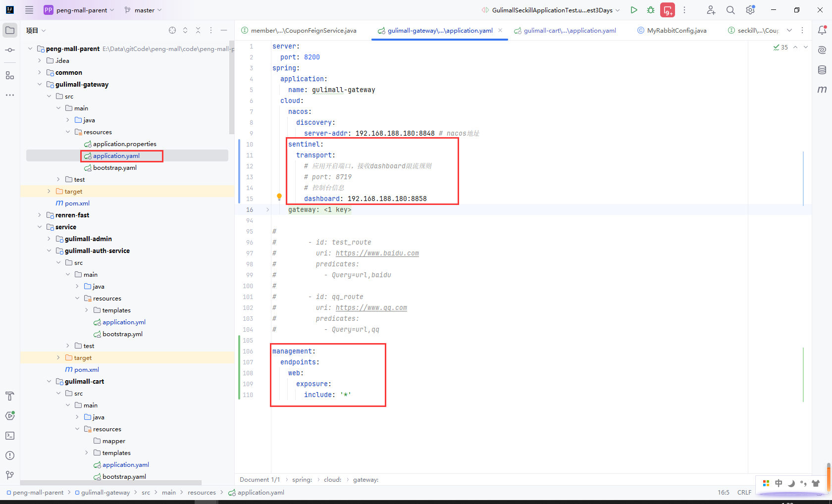This screenshot has width=832, height=504.
Task: Open the main hamburger menu
Action: tap(29, 10)
